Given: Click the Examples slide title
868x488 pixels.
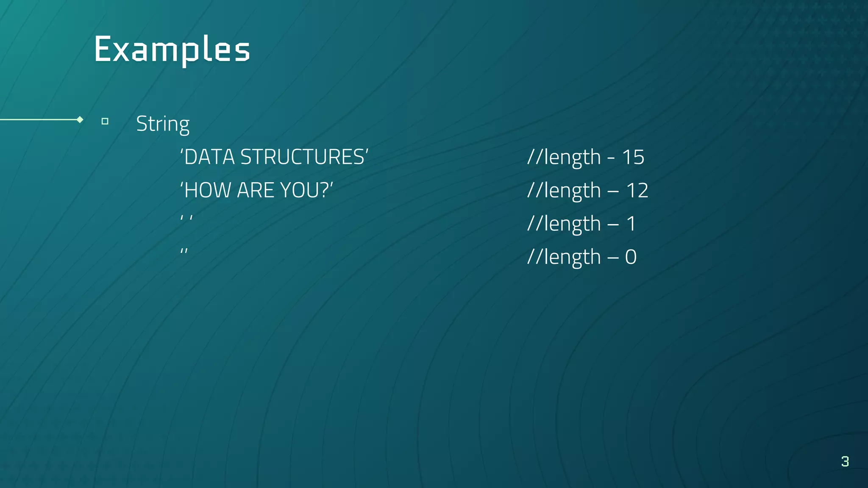Looking at the screenshot, I should (x=172, y=50).
